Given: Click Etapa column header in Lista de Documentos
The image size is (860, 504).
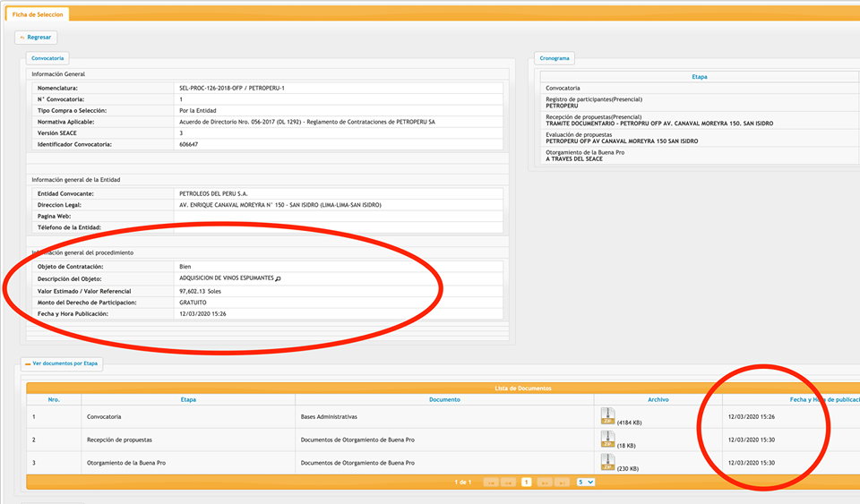Looking at the screenshot, I should tap(188, 399).
